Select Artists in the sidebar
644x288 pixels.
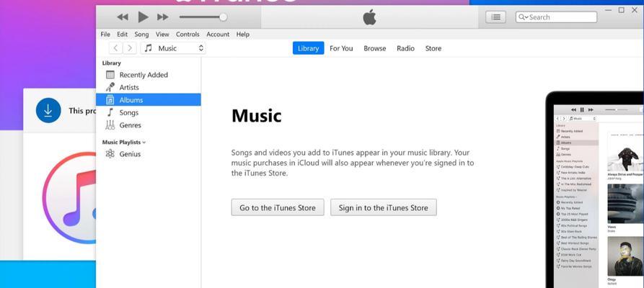pos(149,87)
